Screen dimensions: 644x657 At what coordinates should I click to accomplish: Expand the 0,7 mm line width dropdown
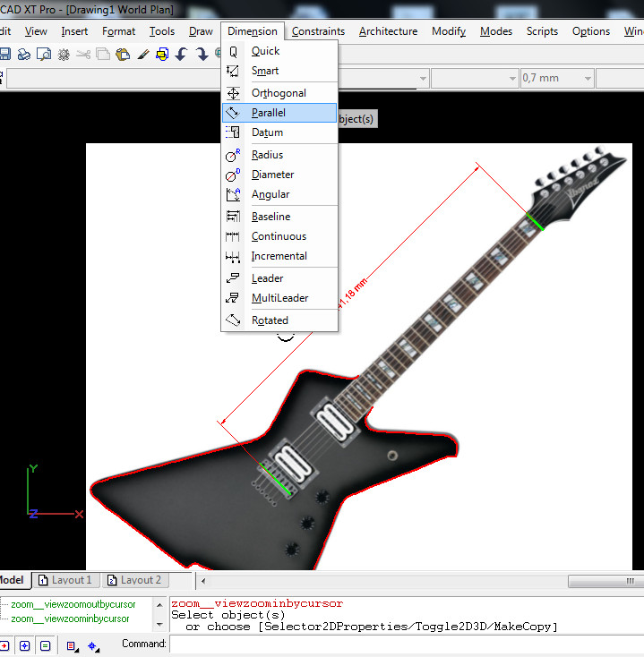point(588,79)
